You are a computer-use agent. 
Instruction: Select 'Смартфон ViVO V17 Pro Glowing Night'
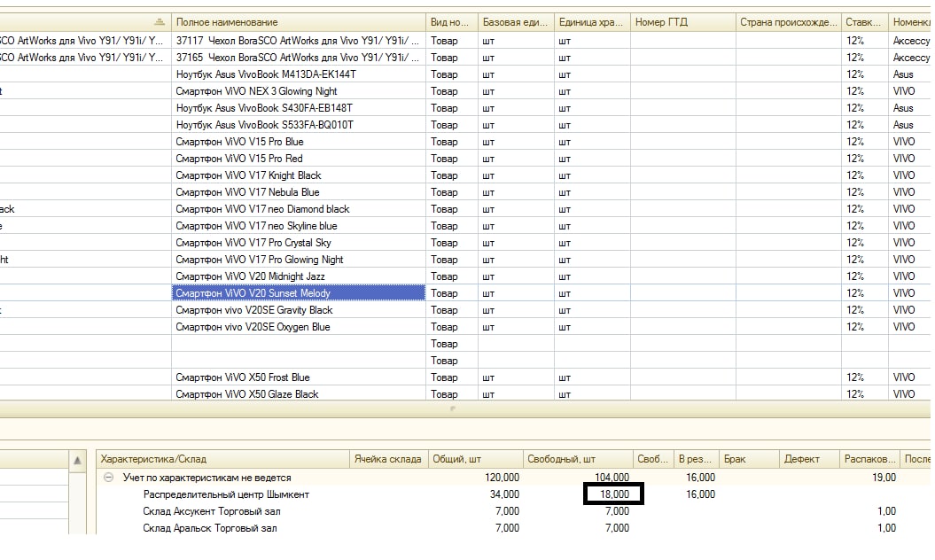(x=260, y=260)
